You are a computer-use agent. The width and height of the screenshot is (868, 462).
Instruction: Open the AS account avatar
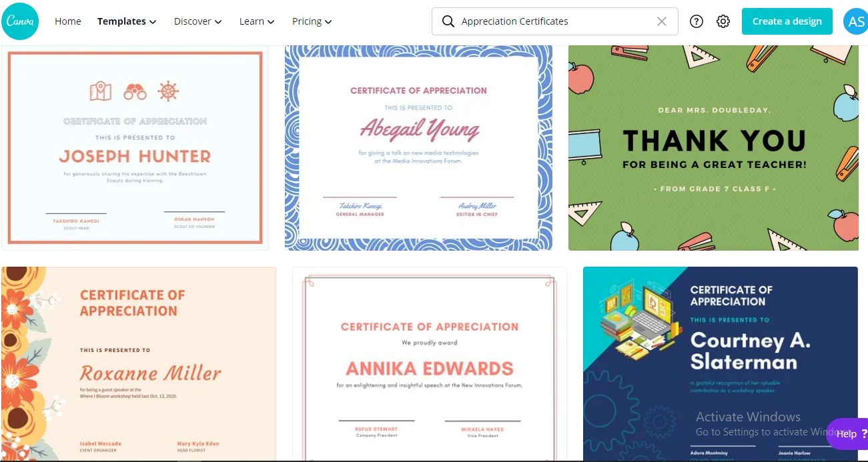click(855, 21)
